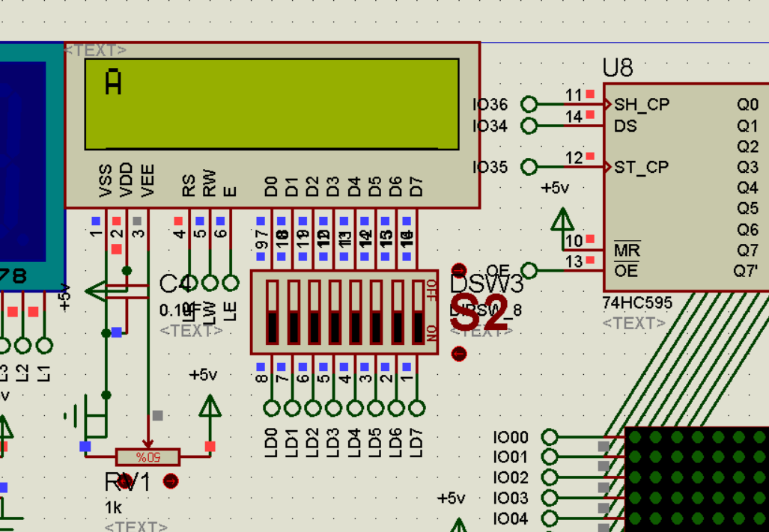Screen dimensions: 769x532
Task: Click the <TEXT> placeholder under 74HC595
Action: (634, 323)
